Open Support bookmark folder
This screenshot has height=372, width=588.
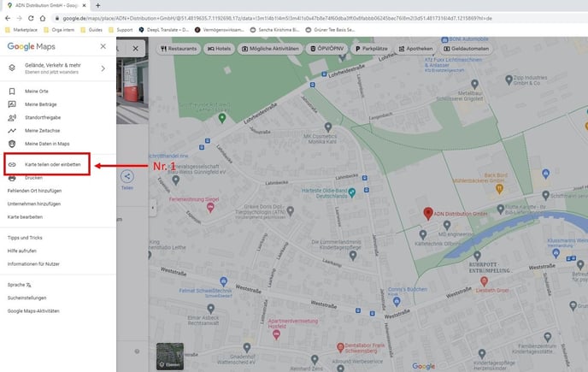(x=121, y=30)
